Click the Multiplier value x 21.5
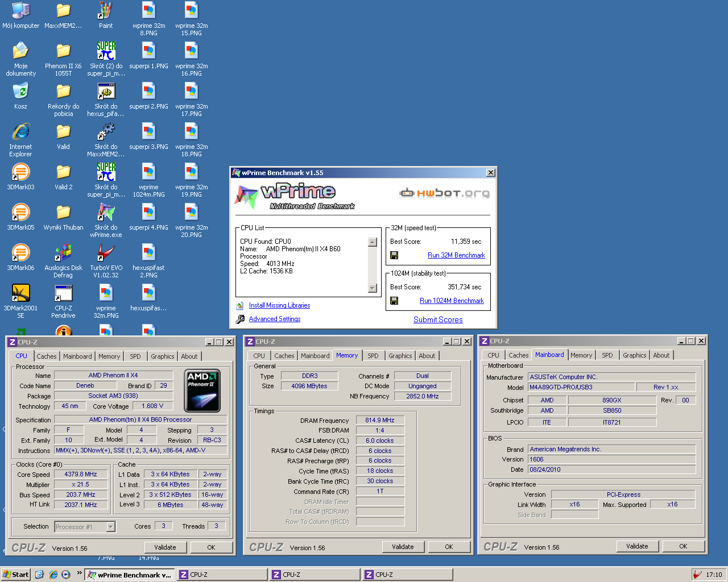This screenshot has width=728, height=582. click(x=81, y=484)
